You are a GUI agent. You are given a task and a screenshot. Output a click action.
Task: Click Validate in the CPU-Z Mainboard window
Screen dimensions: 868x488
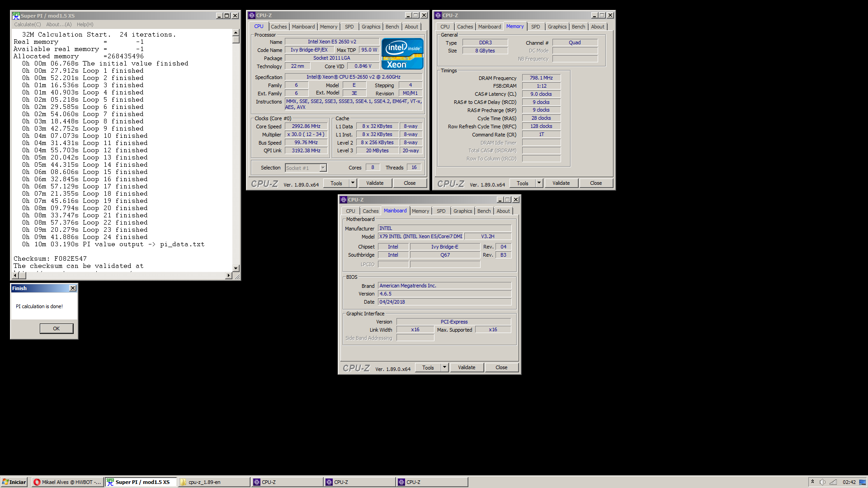pyautogui.click(x=467, y=367)
